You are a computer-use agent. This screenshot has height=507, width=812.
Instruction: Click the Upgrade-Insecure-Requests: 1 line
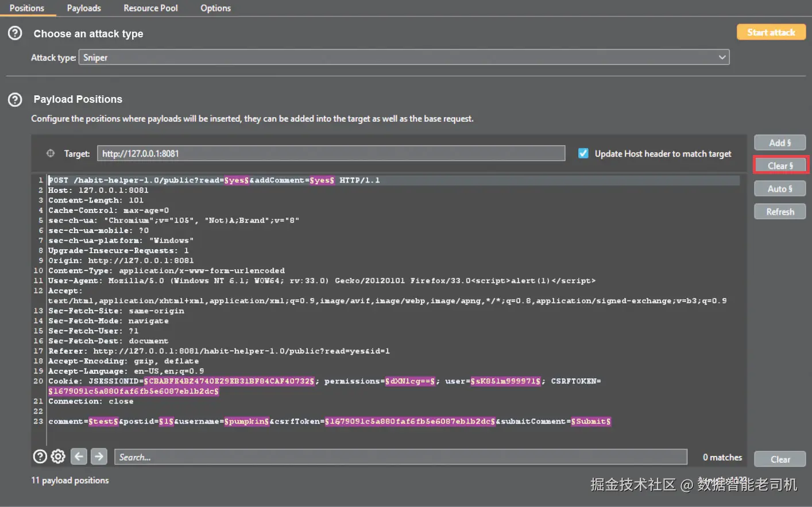(x=118, y=250)
